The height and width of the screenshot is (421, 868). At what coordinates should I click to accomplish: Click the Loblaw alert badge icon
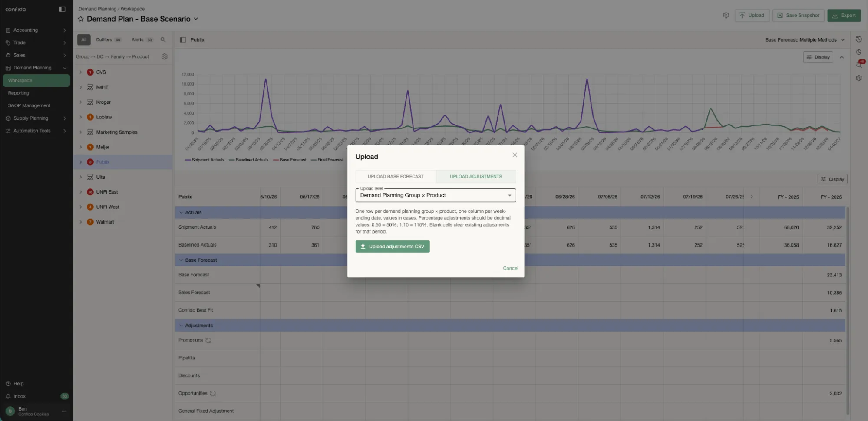click(90, 117)
